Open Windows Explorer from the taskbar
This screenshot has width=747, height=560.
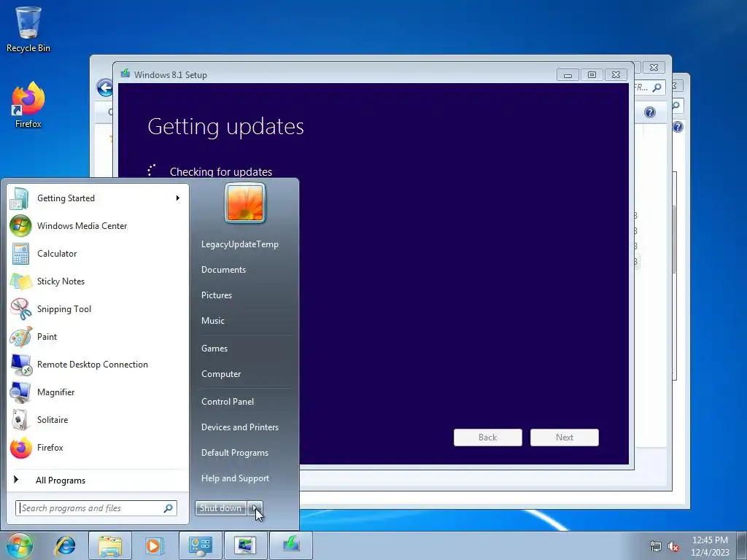pos(110,545)
